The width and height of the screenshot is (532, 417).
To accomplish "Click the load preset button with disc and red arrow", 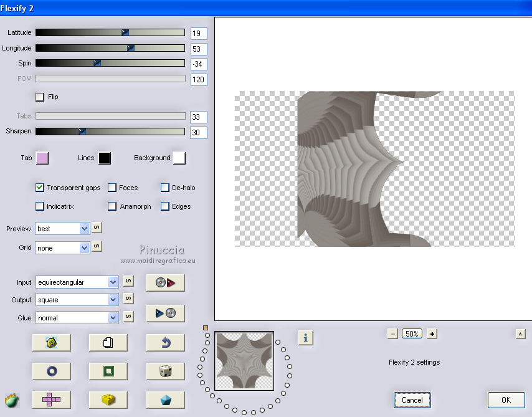I will click(166, 282).
